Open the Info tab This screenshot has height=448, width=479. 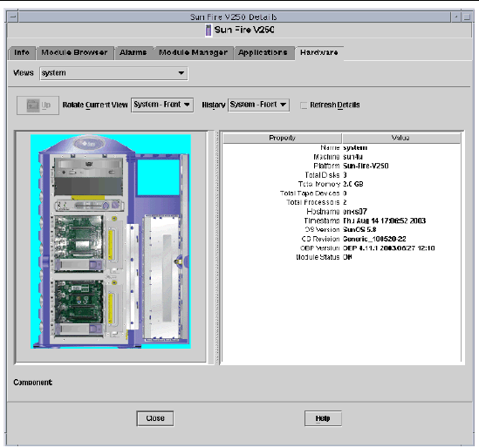22,53
